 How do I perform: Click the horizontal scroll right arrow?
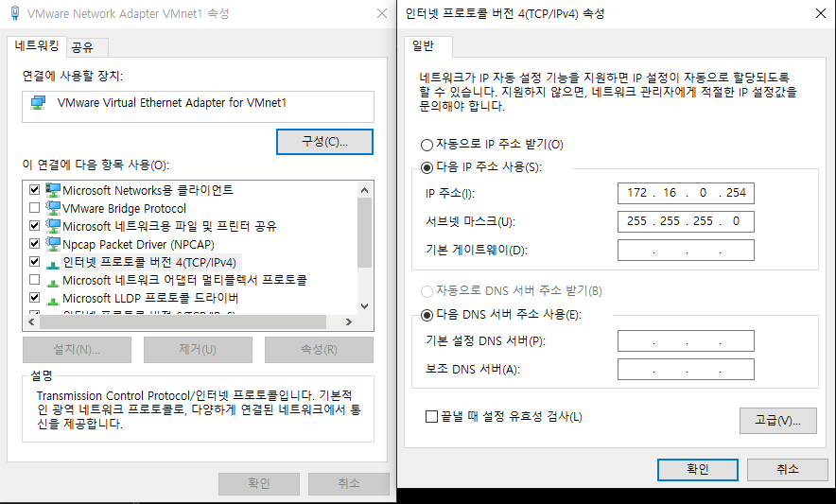[x=349, y=322]
